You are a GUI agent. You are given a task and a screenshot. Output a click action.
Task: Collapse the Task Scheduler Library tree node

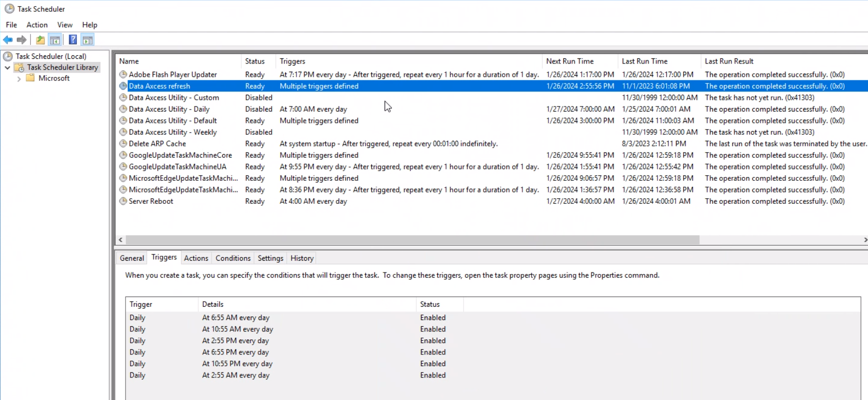[x=8, y=68]
